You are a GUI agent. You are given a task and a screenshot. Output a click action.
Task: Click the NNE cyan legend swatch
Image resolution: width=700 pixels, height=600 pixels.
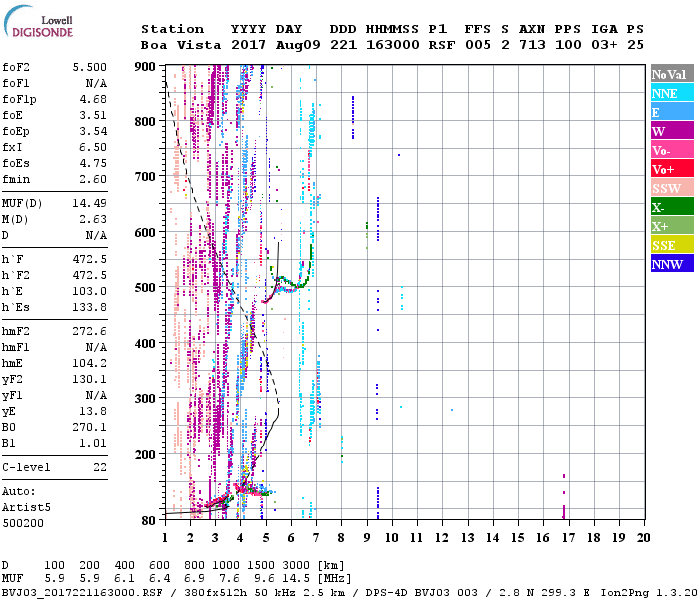click(x=668, y=93)
